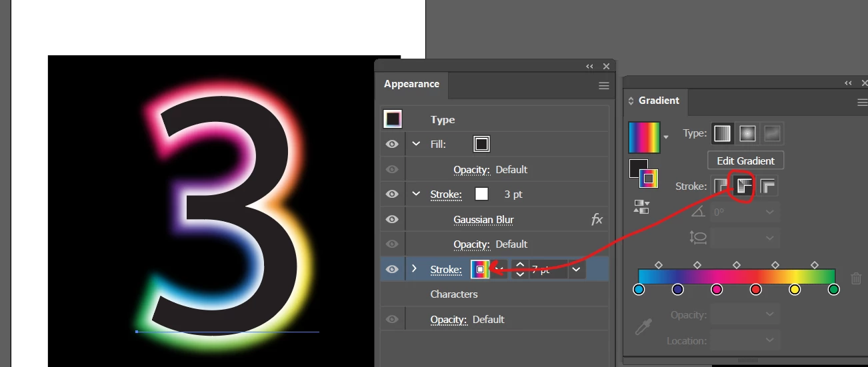Select the cyan gradient color stop
Image resolution: width=868 pixels, height=367 pixels.
coord(639,289)
